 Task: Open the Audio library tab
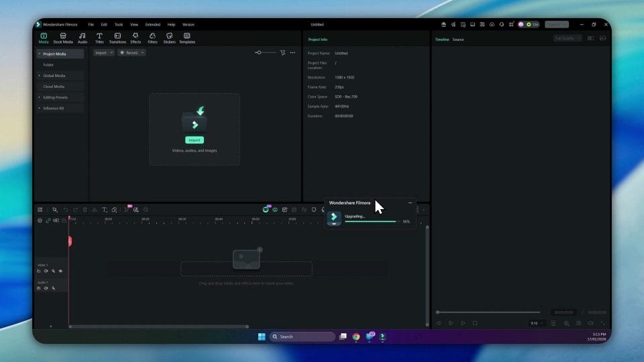(83, 38)
